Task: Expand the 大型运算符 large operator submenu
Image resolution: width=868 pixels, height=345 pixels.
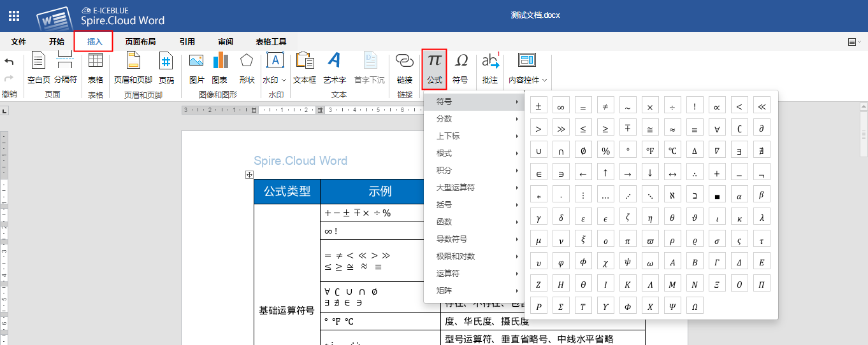Action: pos(474,188)
